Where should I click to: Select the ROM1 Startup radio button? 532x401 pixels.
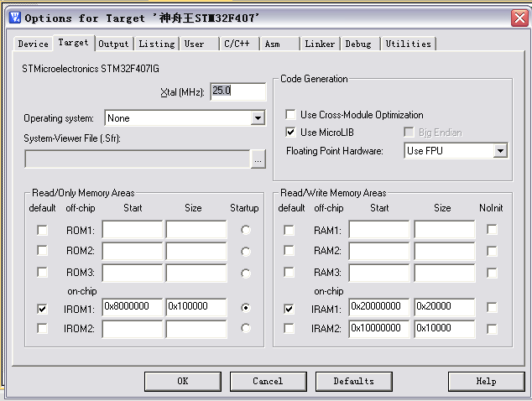pos(246,230)
